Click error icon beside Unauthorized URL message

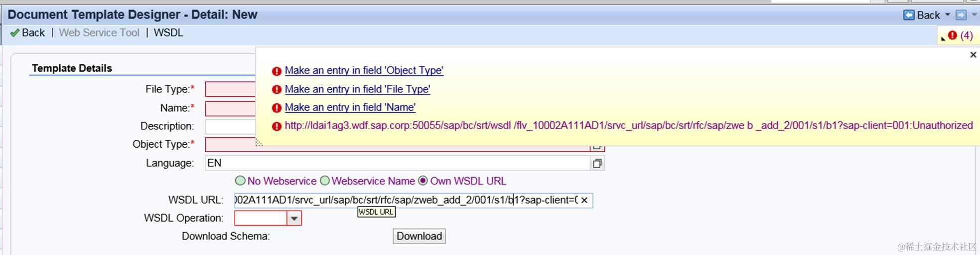277,126
